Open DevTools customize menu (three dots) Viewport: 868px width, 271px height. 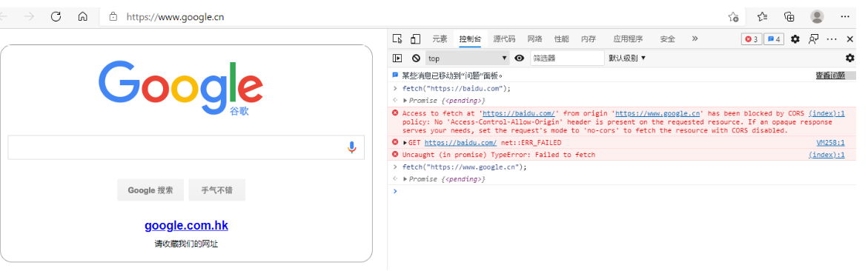[x=832, y=39]
